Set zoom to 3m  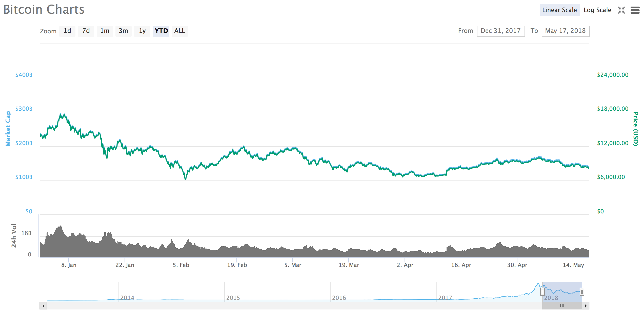[x=123, y=31]
